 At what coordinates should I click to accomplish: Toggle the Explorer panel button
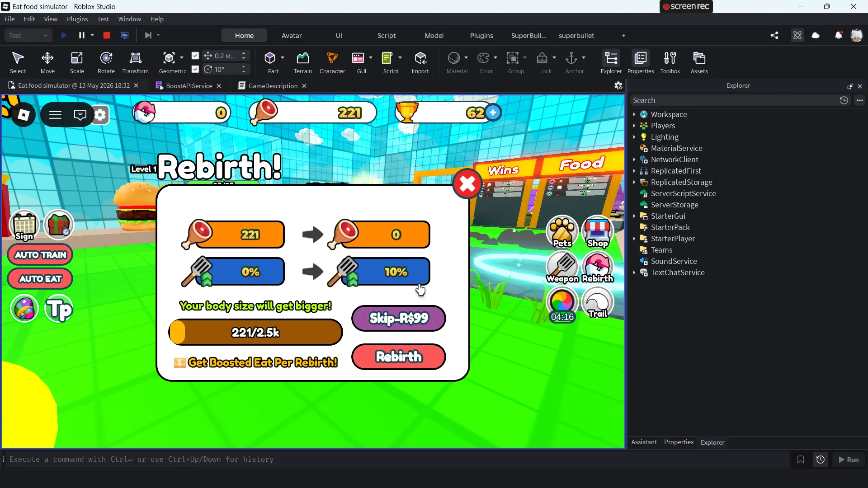pos(611,62)
